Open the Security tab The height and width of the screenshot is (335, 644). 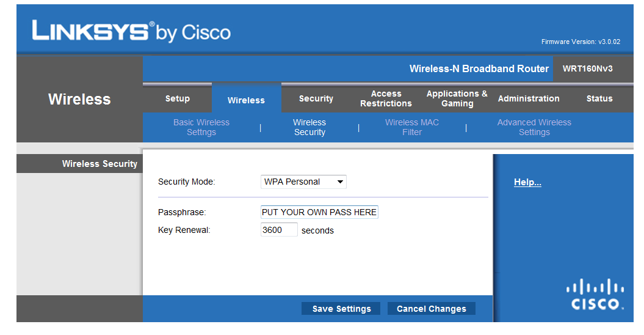pos(316,98)
